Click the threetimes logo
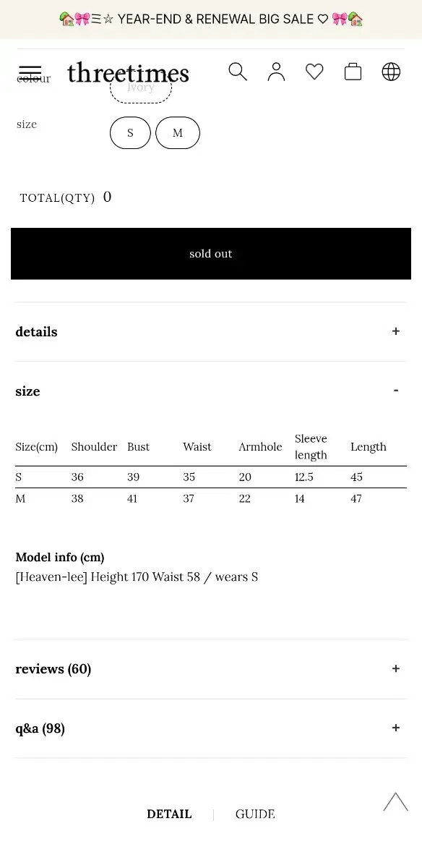 [x=128, y=72]
